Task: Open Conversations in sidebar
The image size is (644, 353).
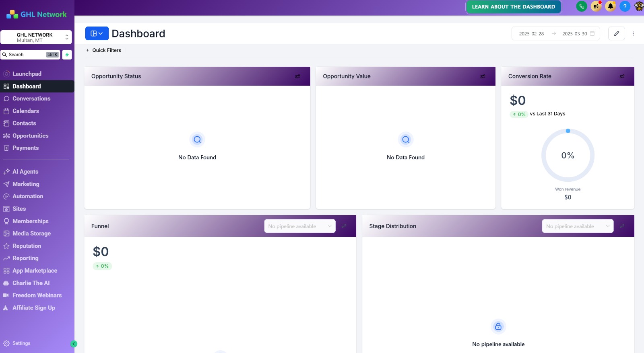Action: 37,99
